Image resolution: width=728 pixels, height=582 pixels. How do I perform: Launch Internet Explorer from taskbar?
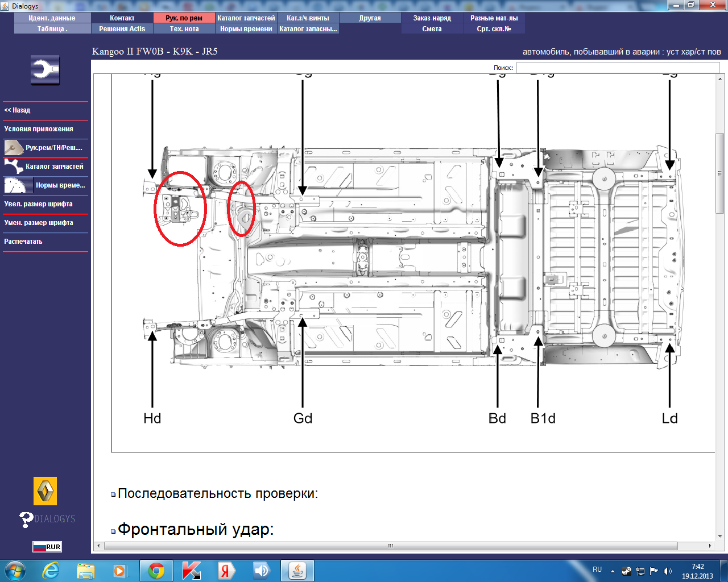click(51, 571)
